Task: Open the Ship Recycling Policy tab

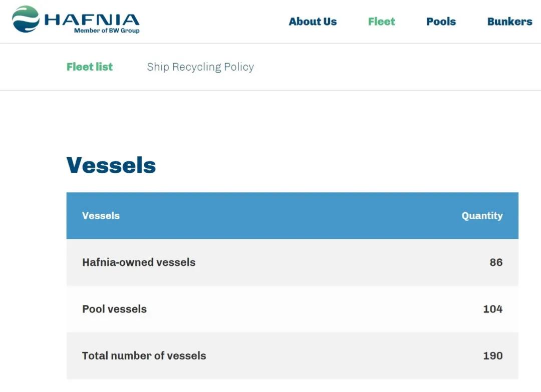Action: [x=200, y=67]
